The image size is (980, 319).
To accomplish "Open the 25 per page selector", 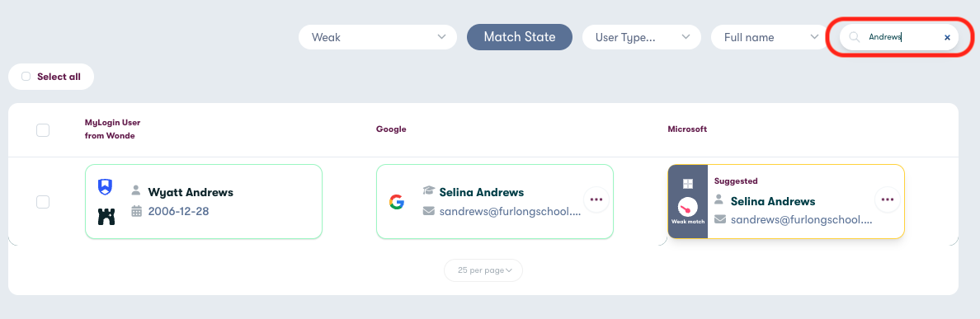I will point(483,270).
